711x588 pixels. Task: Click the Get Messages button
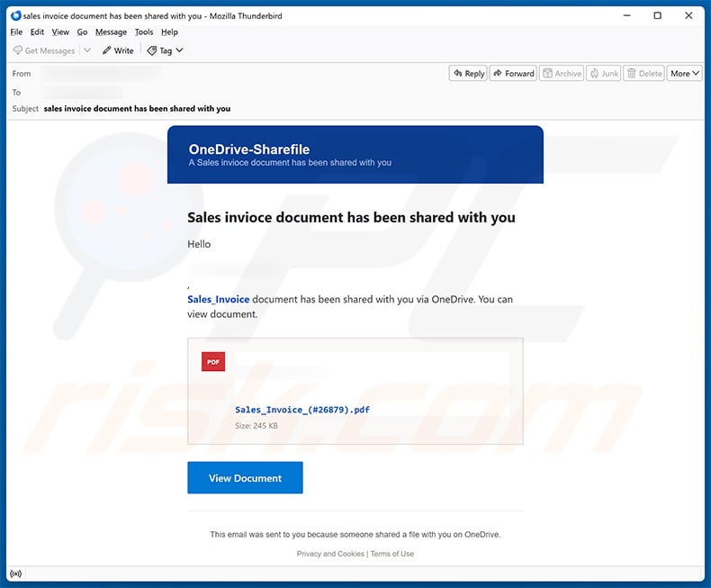click(44, 50)
